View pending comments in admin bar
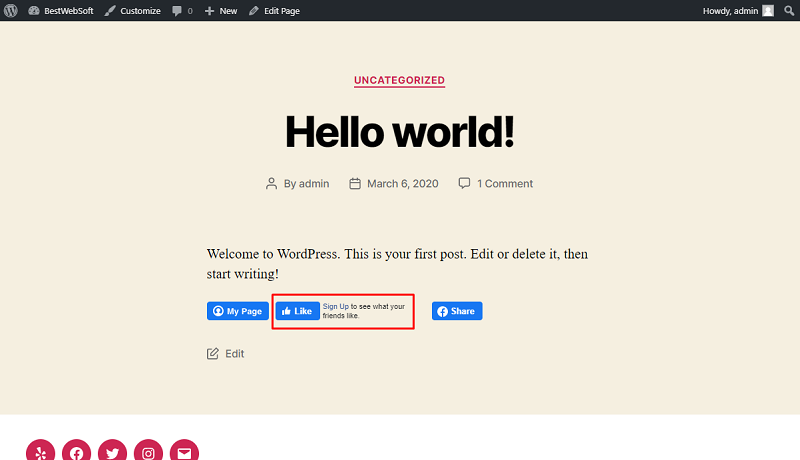 [183, 11]
